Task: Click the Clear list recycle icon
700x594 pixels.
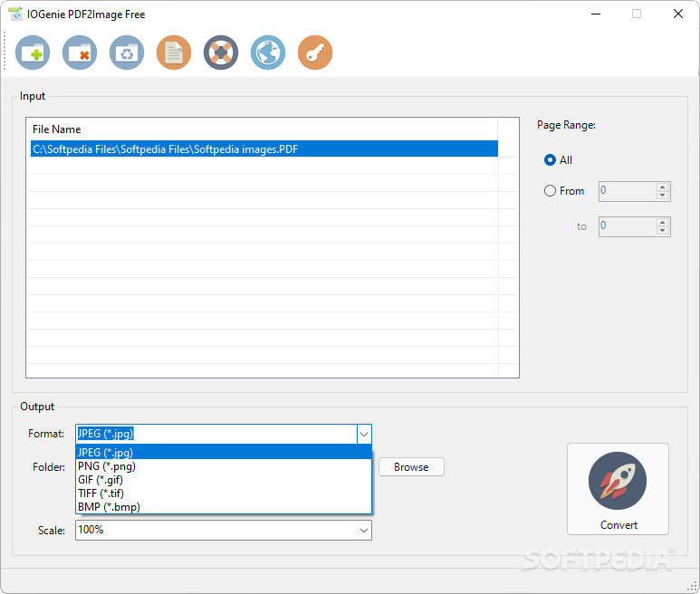Action: tap(127, 53)
